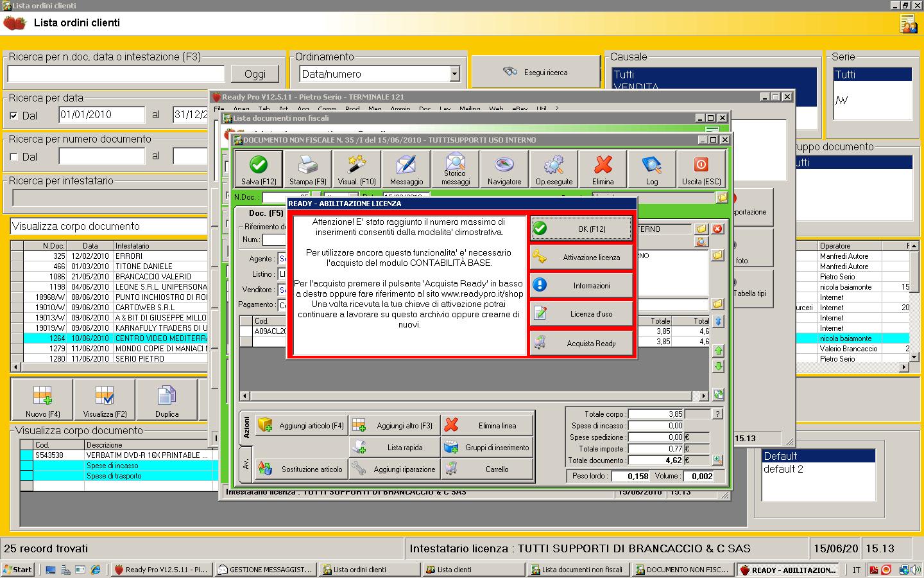Image resolution: width=924 pixels, height=578 pixels.
Task: Open Licenza d'uso in the license dialog
Action: [x=581, y=314]
